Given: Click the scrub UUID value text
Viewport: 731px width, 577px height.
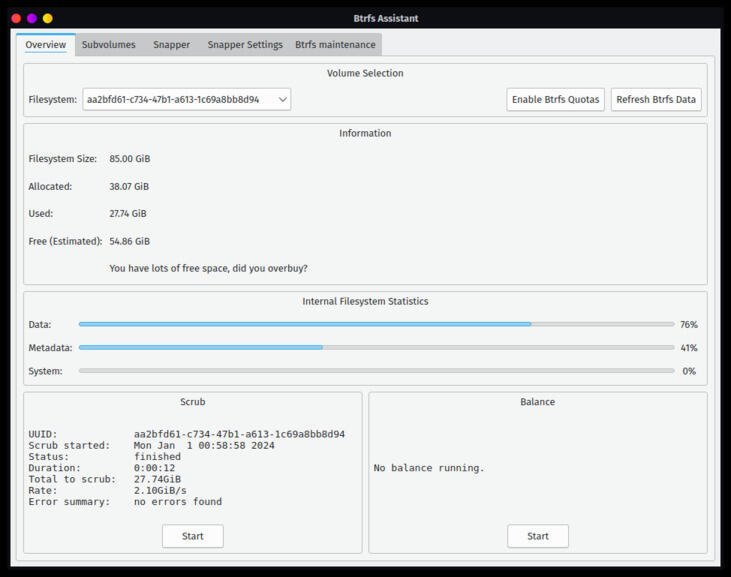Looking at the screenshot, I should click(x=239, y=434).
